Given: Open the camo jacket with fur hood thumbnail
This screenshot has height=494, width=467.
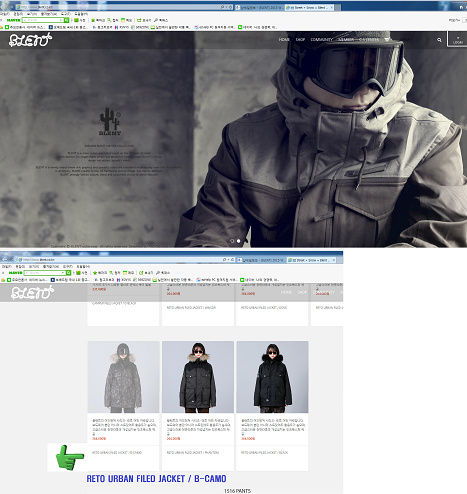Looking at the screenshot, I should [x=123, y=377].
